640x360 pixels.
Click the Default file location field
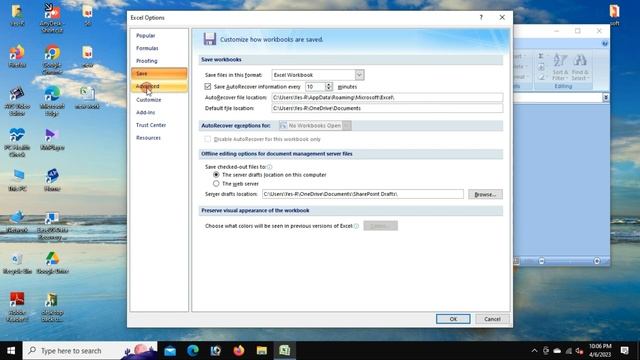387,108
